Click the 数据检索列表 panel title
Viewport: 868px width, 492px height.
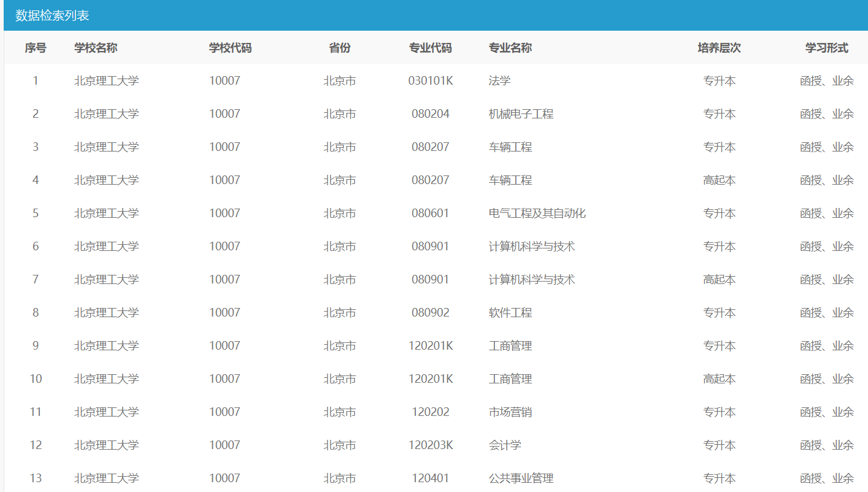click(52, 15)
